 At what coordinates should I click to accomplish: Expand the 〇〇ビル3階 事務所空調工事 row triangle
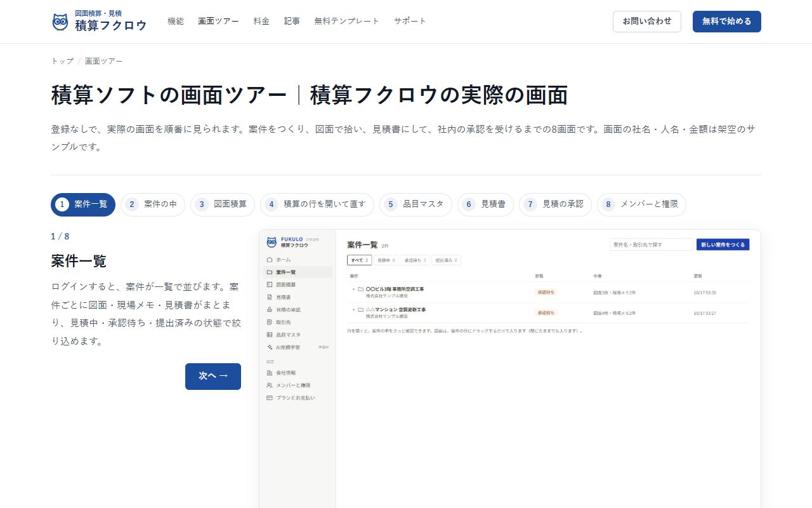pyautogui.click(x=353, y=289)
